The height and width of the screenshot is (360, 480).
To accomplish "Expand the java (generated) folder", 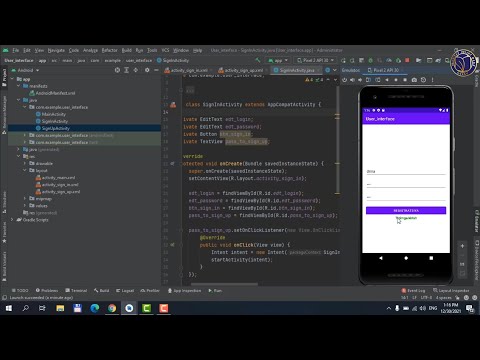I will click(19, 149).
